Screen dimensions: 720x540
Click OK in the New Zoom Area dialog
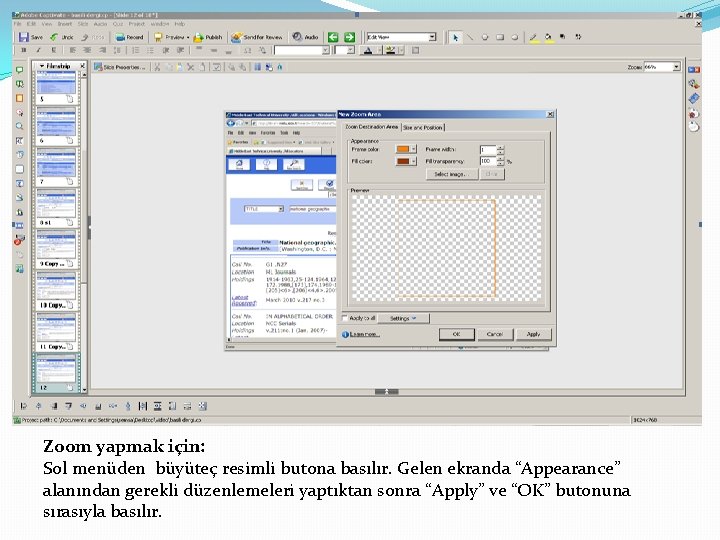pos(456,334)
